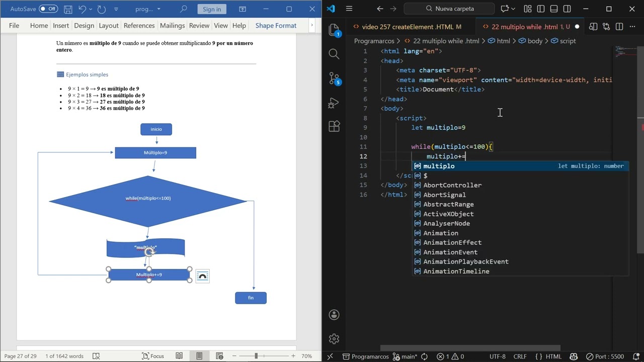Open the Design ribbon tab

[x=84, y=26]
